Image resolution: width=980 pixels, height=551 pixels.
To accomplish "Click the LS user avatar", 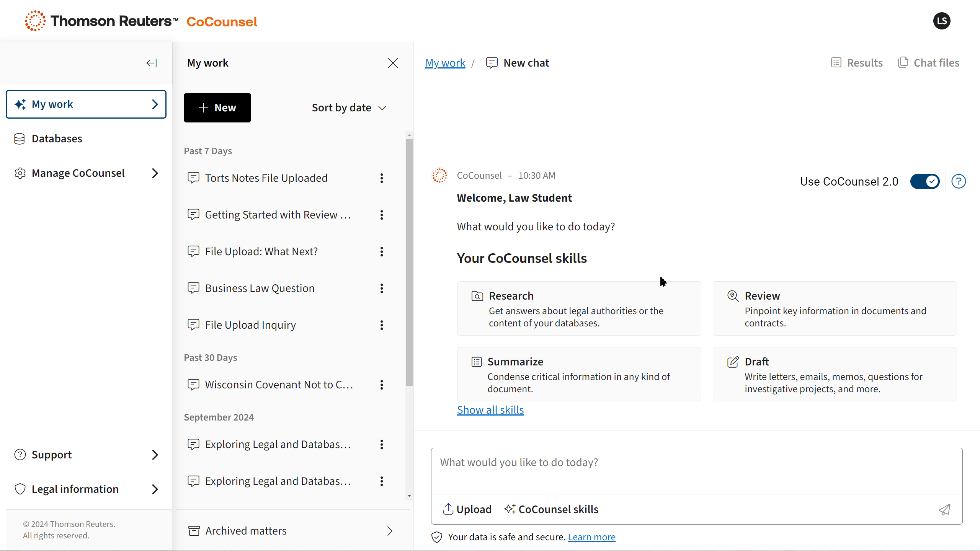I will [942, 21].
